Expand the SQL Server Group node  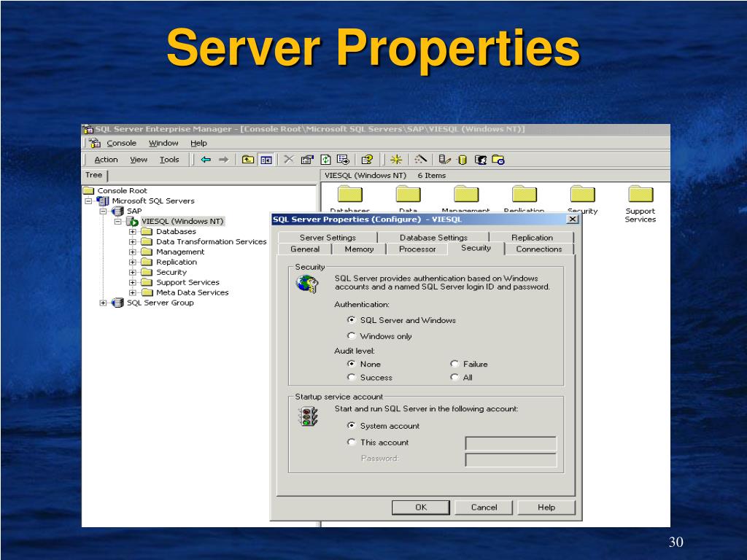[x=104, y=303]
